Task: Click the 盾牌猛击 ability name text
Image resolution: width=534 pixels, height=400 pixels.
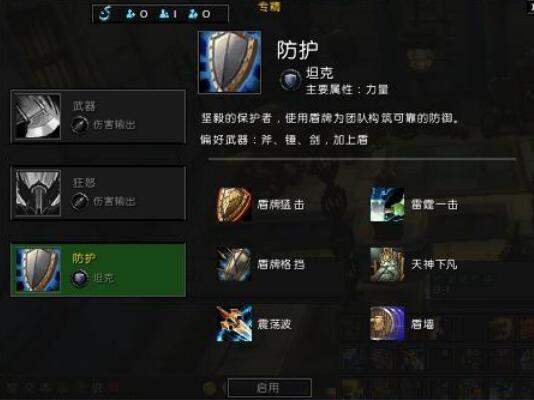Action: pos(281,205)
